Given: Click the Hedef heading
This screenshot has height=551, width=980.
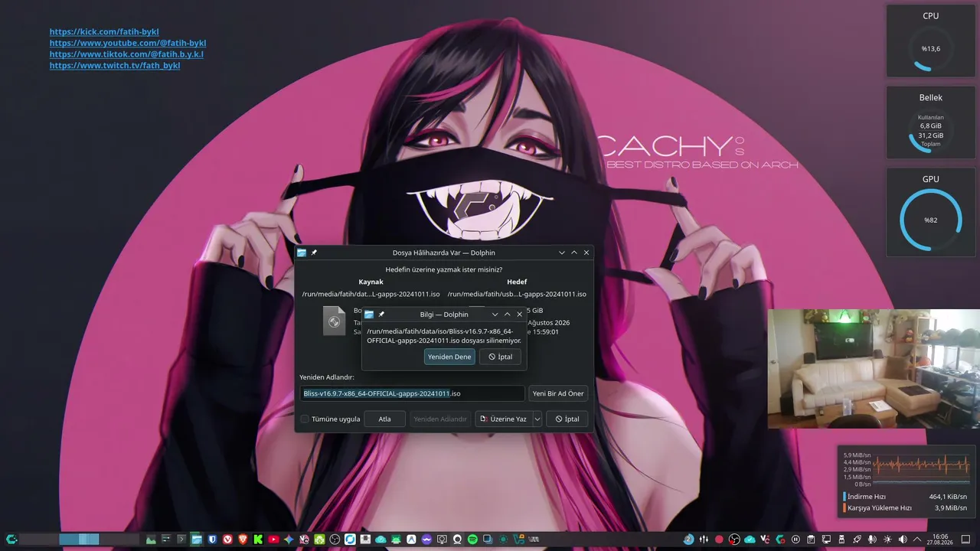Looking at the screenshot, I should coord(517,282).
